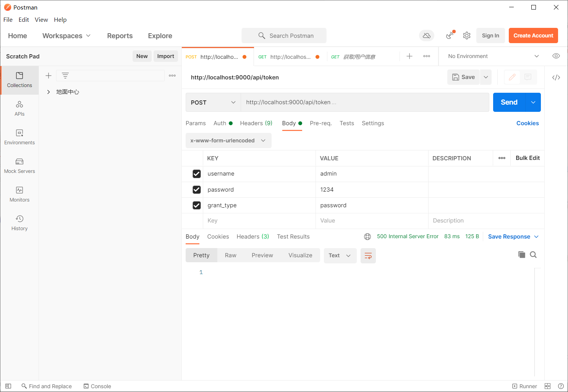The height and width of the screenshot is (392, 568).
Task: Switch to the Params tab
Action: tap(196, 123)
